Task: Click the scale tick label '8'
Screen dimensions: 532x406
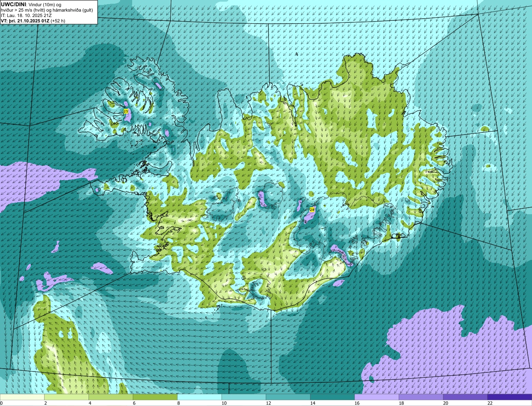Action: [x=179, y=403]
